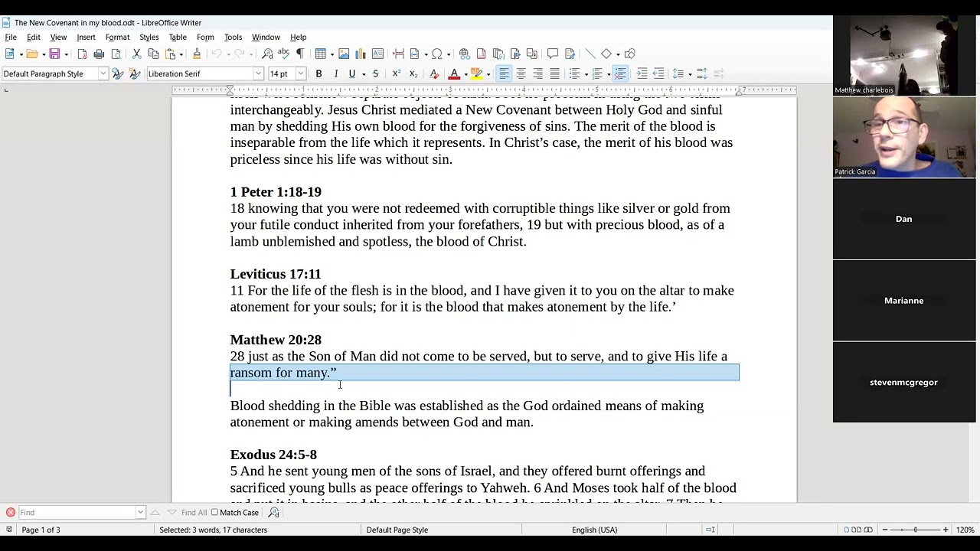The width and height of the screenshot is (980, 551).
Task: Toggle formatting marks pilcrow icon
Action: (x=299, y=54)
